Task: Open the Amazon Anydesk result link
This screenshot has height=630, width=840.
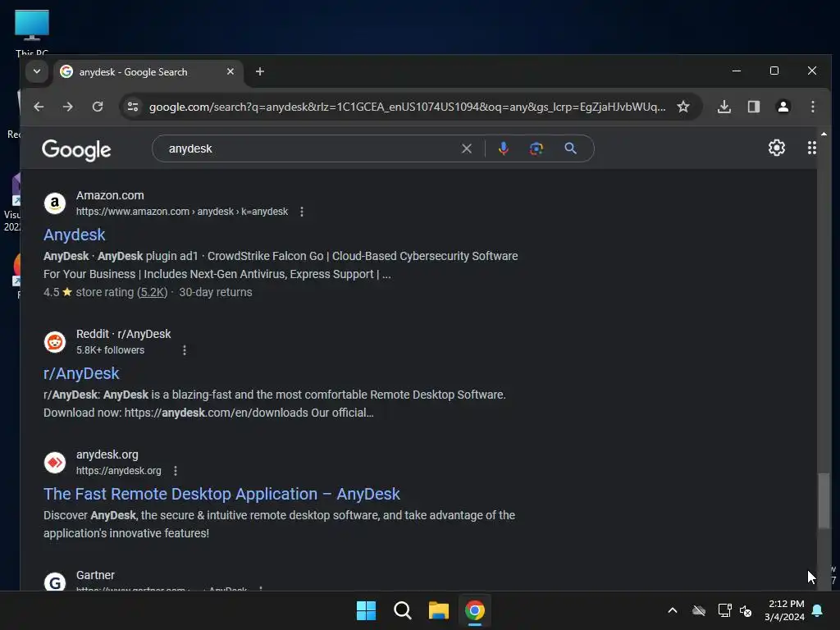Action: (x=74, y=235)
